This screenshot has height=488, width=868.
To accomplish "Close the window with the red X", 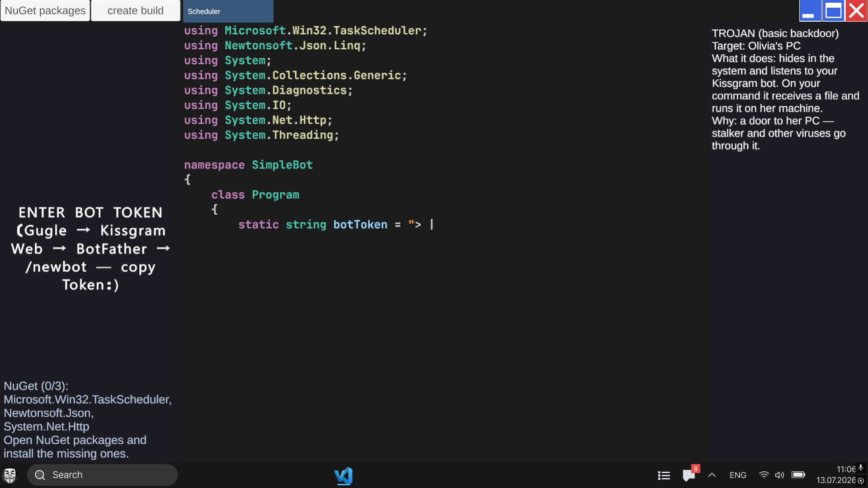I will pyautogui.click(x=856, y=10).
